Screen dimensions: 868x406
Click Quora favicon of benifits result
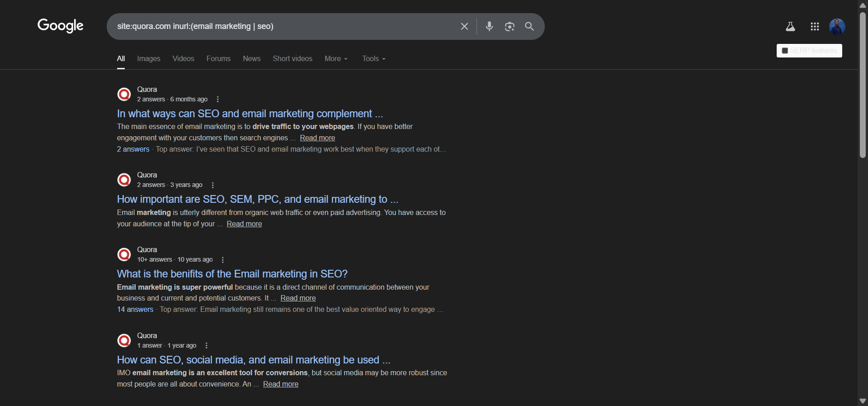tap(124, 254)
